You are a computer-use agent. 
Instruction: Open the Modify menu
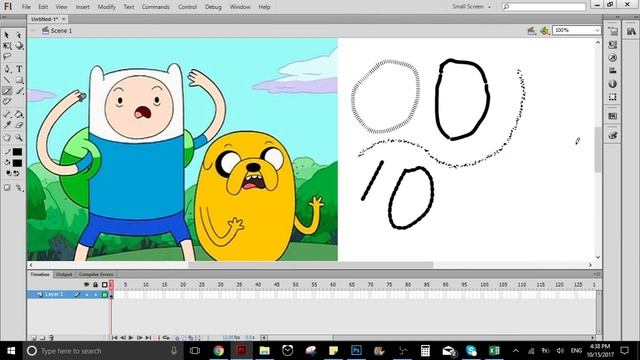tap(107, 7)
